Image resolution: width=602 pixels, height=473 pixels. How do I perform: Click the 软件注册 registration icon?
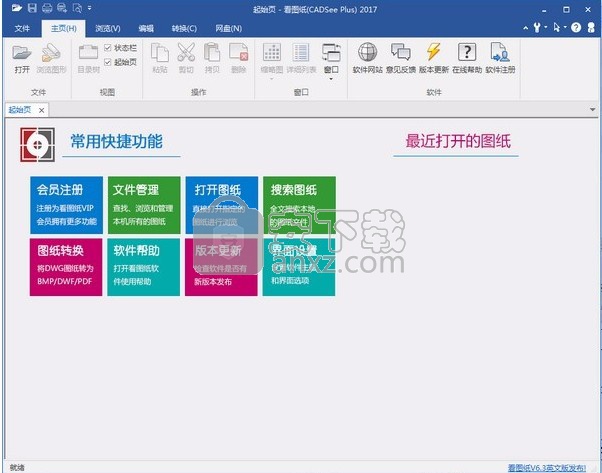point(500,53)
